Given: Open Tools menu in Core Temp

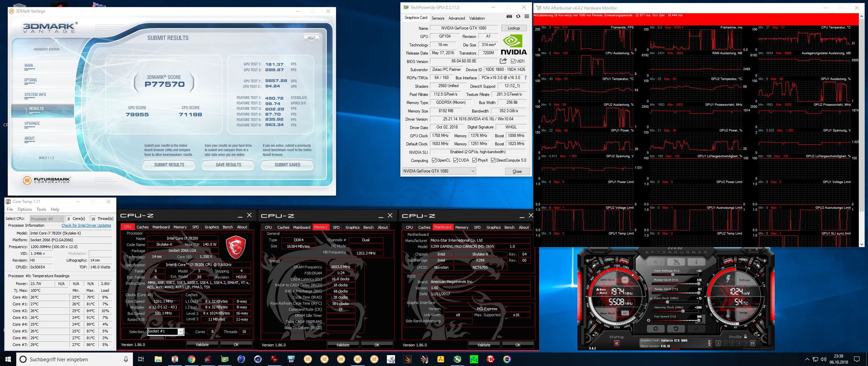Looking at the screenshot, I should pos(41,209).
